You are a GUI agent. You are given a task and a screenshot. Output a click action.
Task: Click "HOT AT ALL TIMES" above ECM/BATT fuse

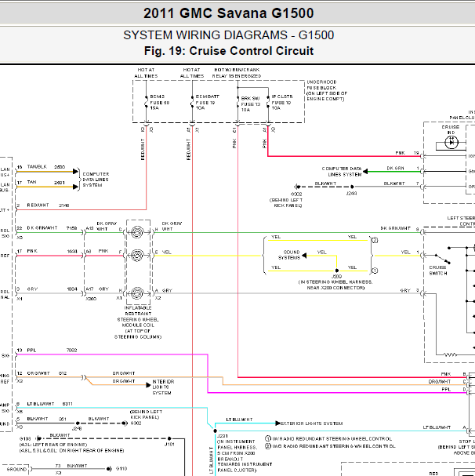pos(192,73)
